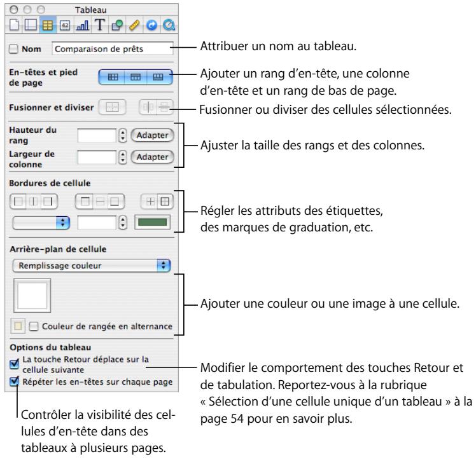This screenshot has height=459, width=476.
Task: Uncheck La touche Retour déplace option
Action: 14,364
